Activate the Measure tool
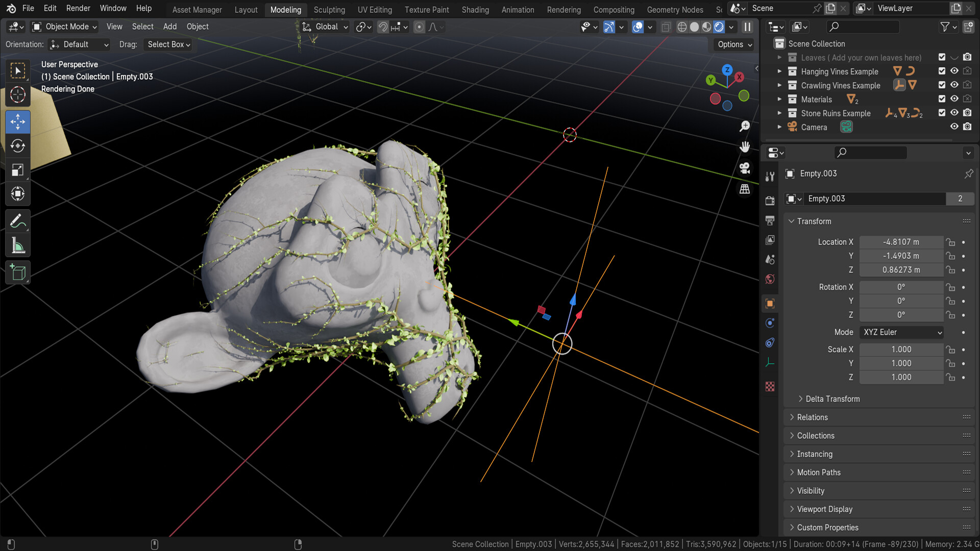The image size is (980, 551). pos(18,245)
